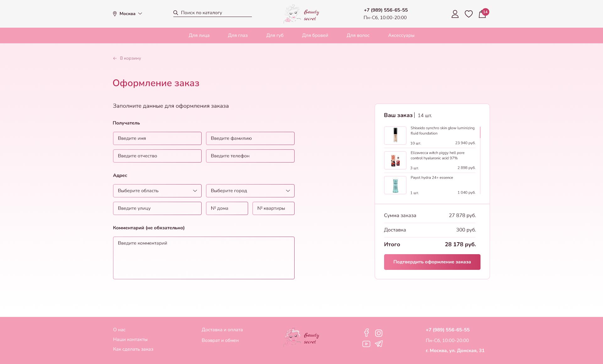Open the Для волос menu item
The width and height of the screenshot is (603, 364).
coord(358,35)
